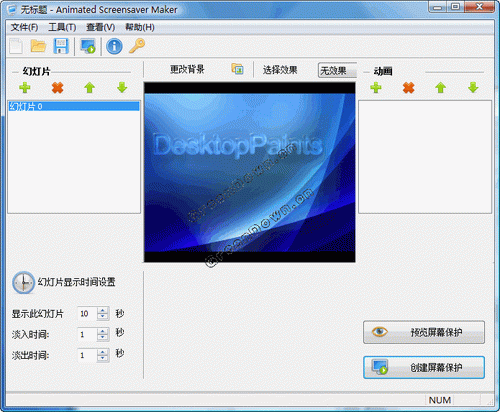Open the 查看(V) menu

coord(101,27)
